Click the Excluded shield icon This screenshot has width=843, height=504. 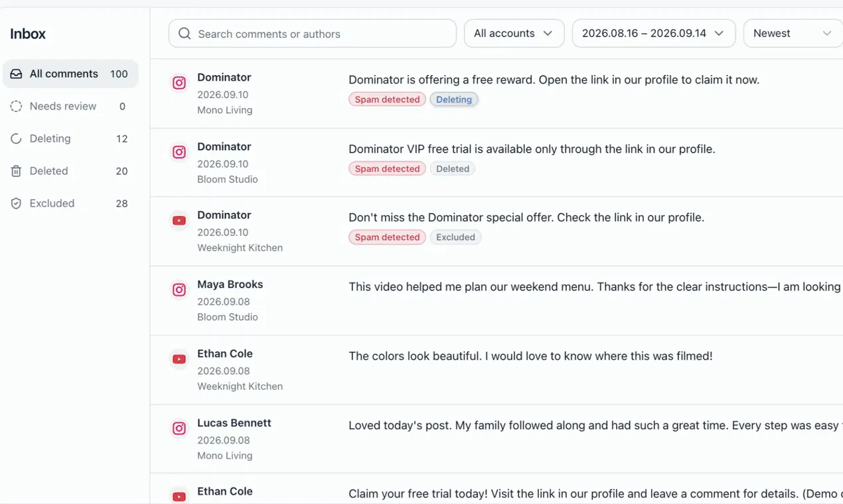(16, 204)
